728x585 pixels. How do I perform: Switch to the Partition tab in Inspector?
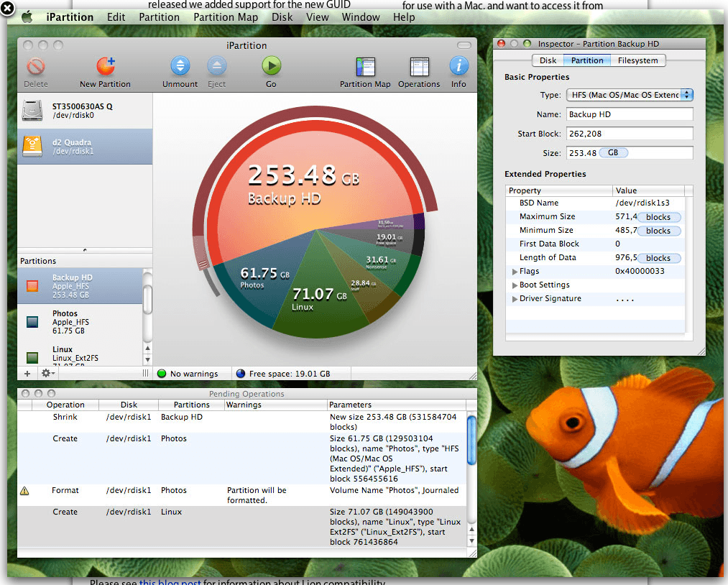pyautogui.click(x=587, y=60)
